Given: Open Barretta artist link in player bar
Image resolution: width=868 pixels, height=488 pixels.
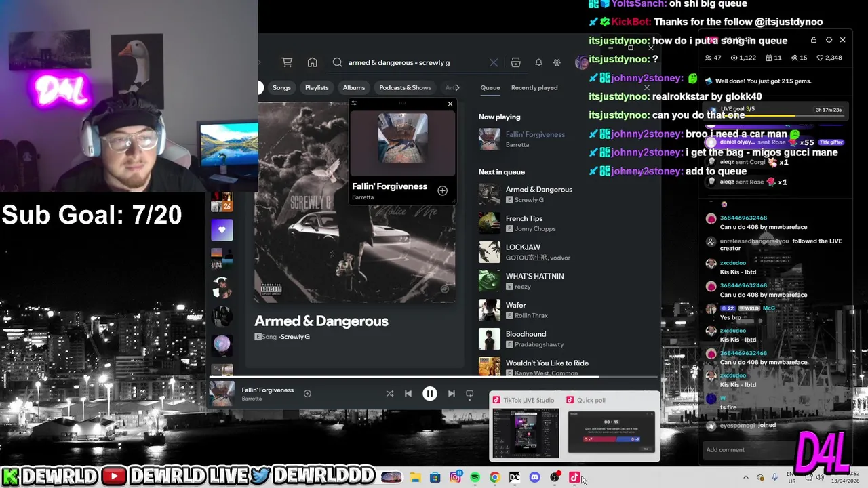Looking at the screenshot, I should 252,399.
